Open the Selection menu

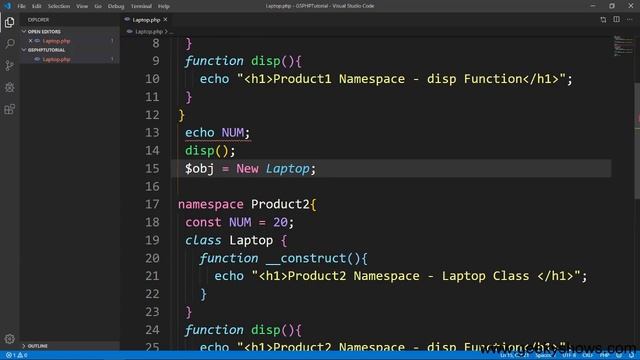coord(59,6)
